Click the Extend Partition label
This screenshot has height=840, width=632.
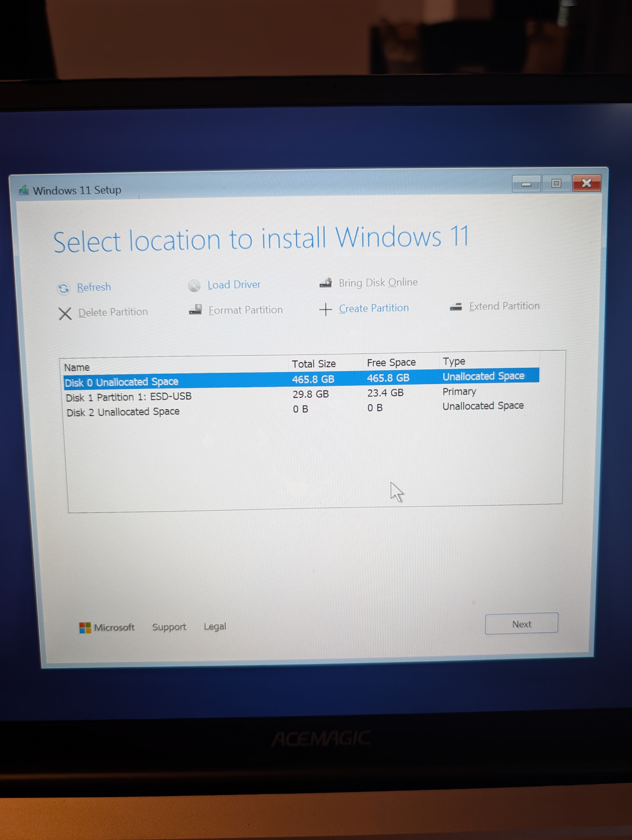[504, 306]
